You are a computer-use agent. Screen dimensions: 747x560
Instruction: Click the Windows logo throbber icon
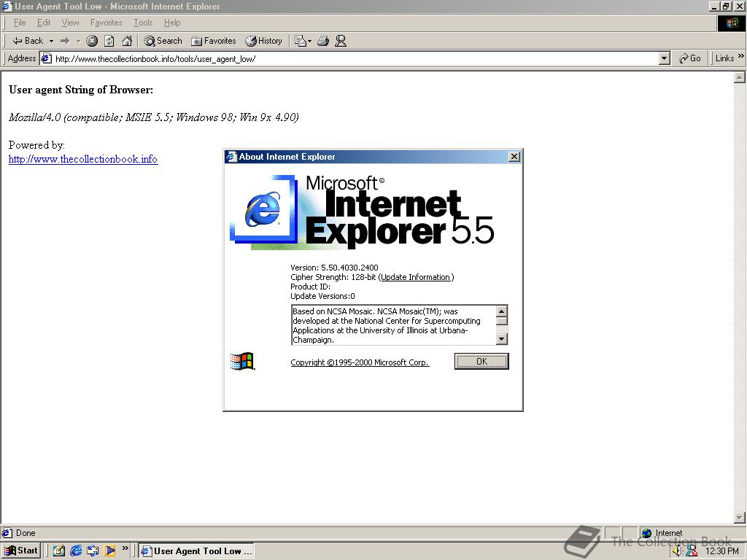731,23
